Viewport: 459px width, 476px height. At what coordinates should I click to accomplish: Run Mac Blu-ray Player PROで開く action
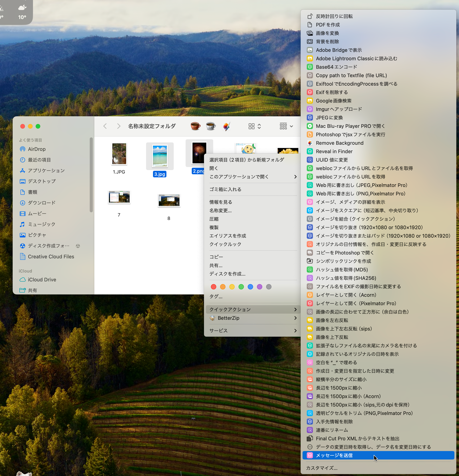click(x=350, y=126)
